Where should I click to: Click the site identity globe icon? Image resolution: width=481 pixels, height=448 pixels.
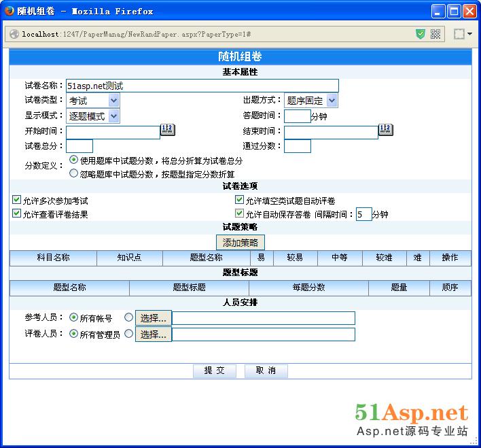pyautogui.click(x=14, y=34)
